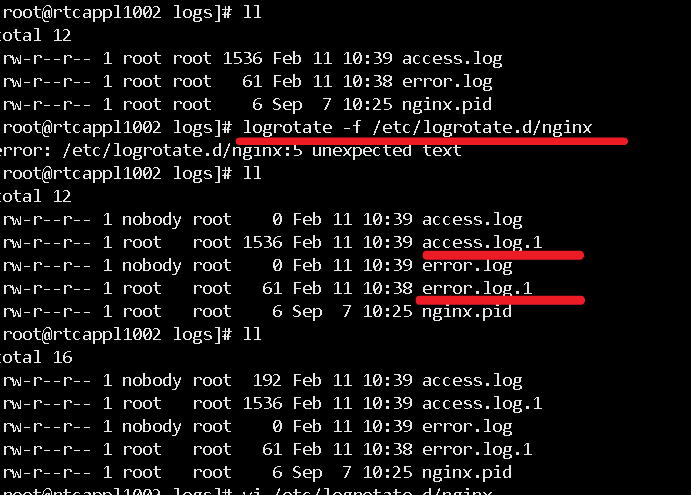Click the first 'total 12' line
Image resolution: width=691 pixels, height=495 pixels.
click(x=36, y=36)
